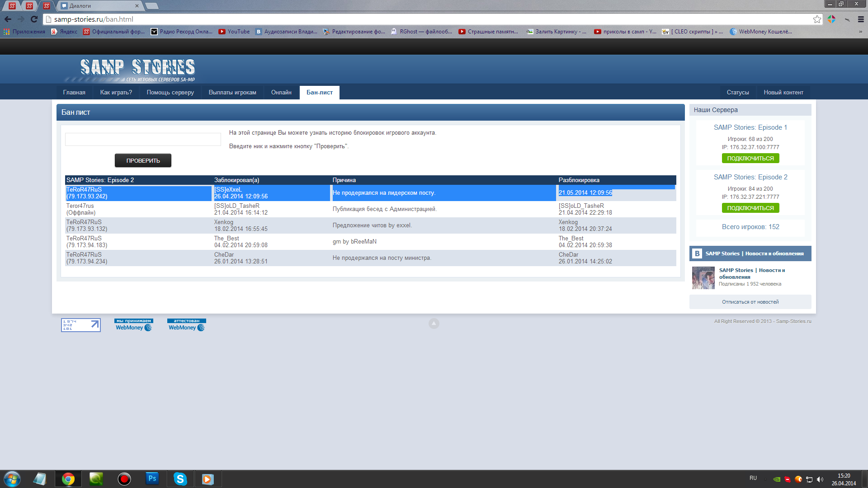The width and height of the screenshot is (868, 488).
Task: Open the RGhost файлообменник bookmark
Action: [421, 32]
